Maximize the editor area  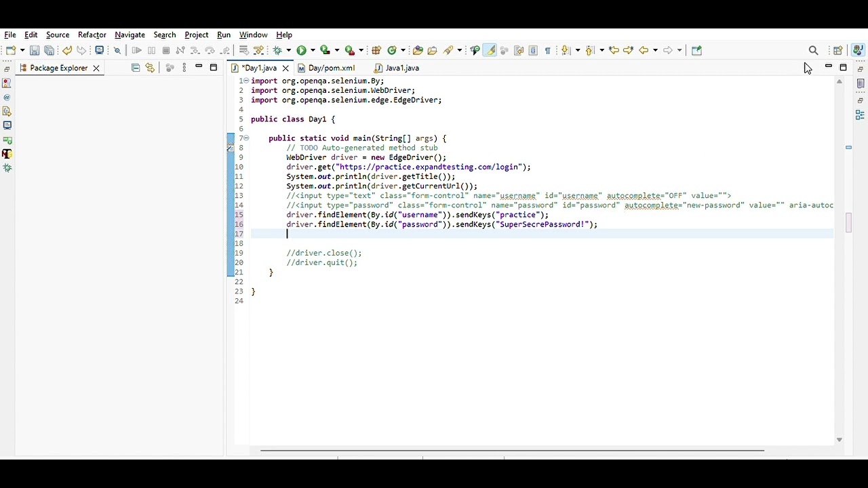843,67
